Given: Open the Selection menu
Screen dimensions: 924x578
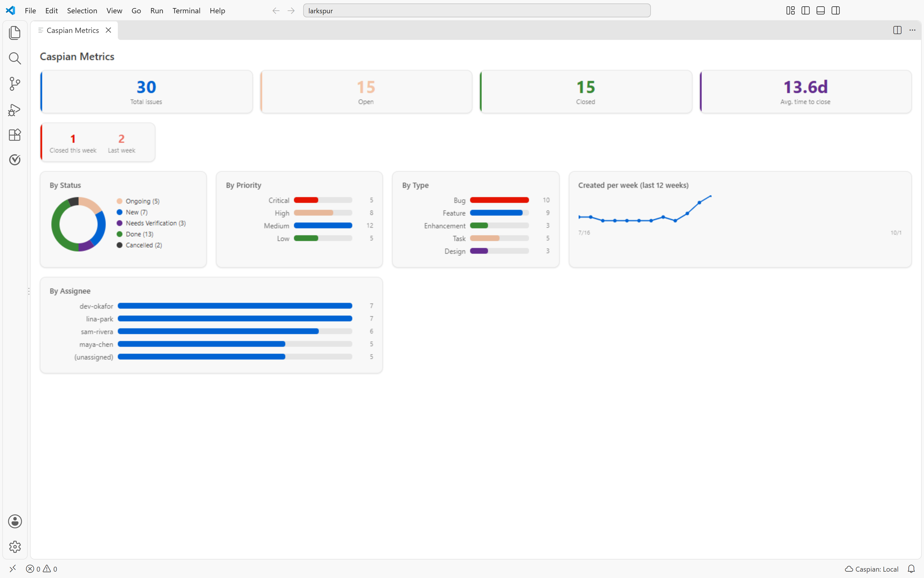Looking at the screenshot, I should click(82, 11).
